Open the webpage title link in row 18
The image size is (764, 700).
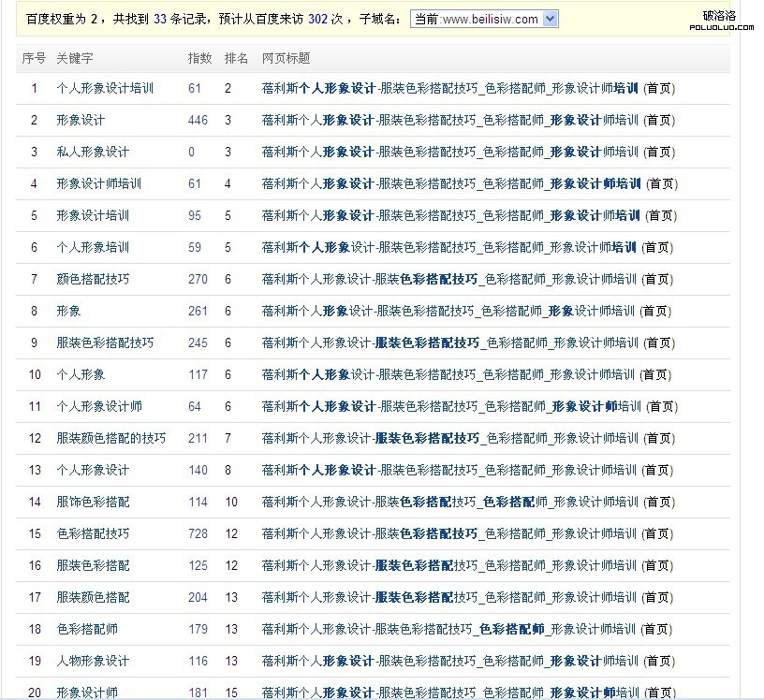(449, 629)
